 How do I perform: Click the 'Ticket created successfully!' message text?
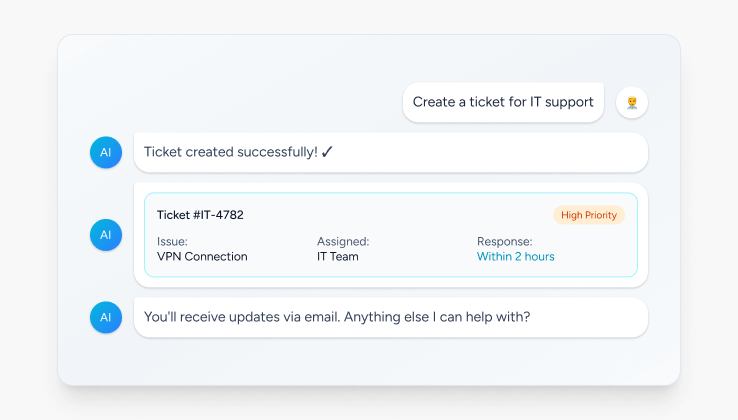(230, 153)
